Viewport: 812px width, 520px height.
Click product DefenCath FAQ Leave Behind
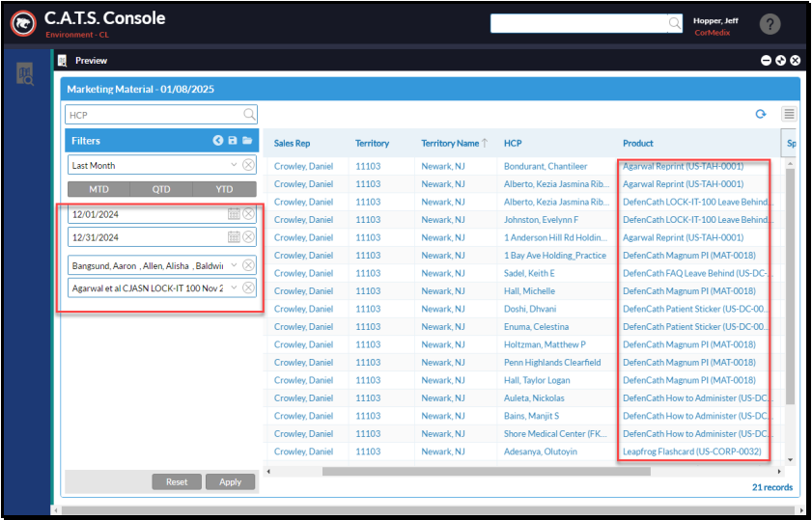[695, 273]
